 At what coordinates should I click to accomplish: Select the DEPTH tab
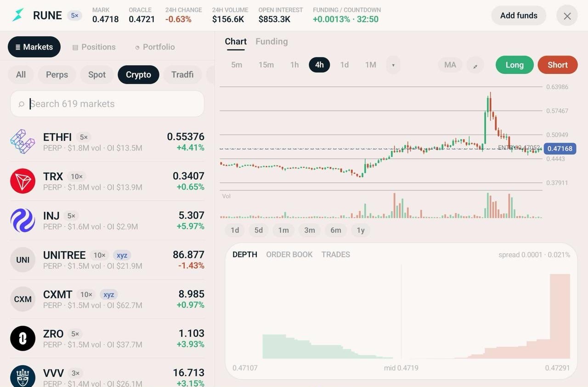point(245,254)
